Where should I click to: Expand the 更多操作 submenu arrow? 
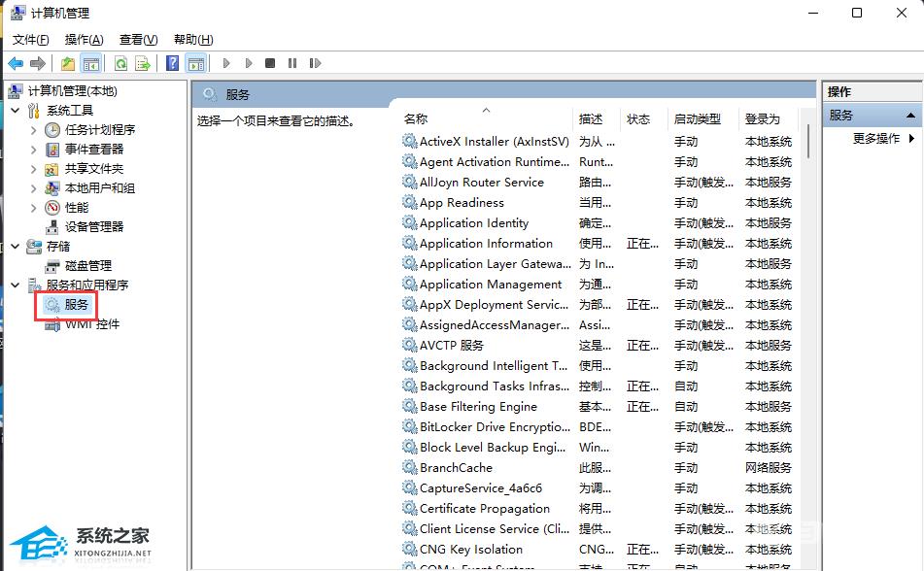(911, 139)
